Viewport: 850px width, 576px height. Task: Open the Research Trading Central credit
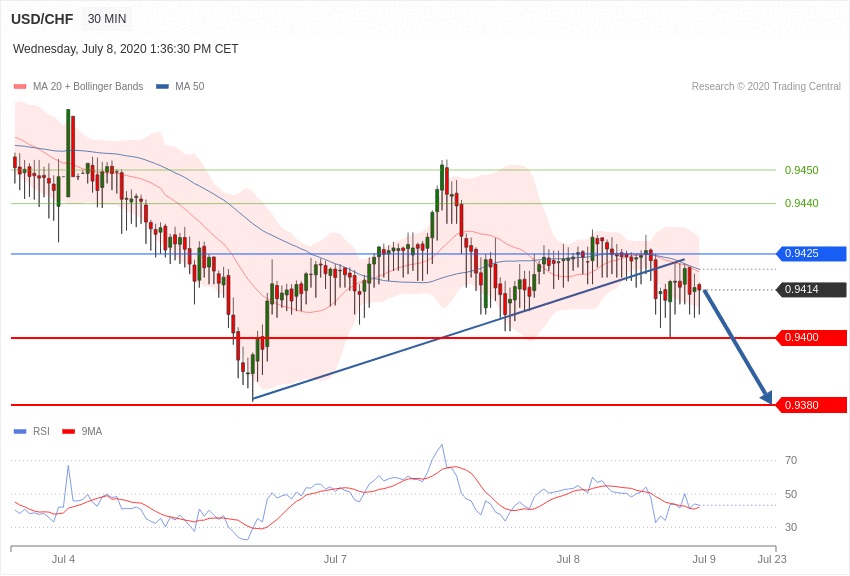tap(766, 87)
